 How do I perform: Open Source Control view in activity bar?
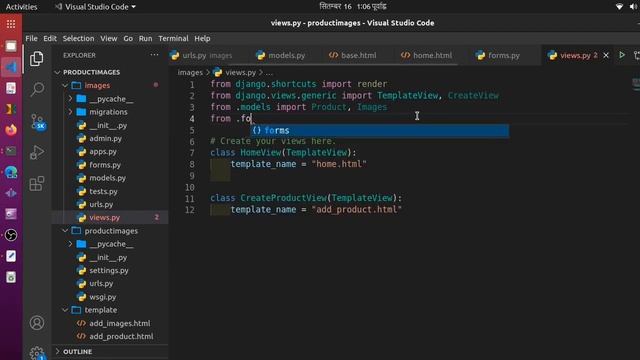click(38, 121)
